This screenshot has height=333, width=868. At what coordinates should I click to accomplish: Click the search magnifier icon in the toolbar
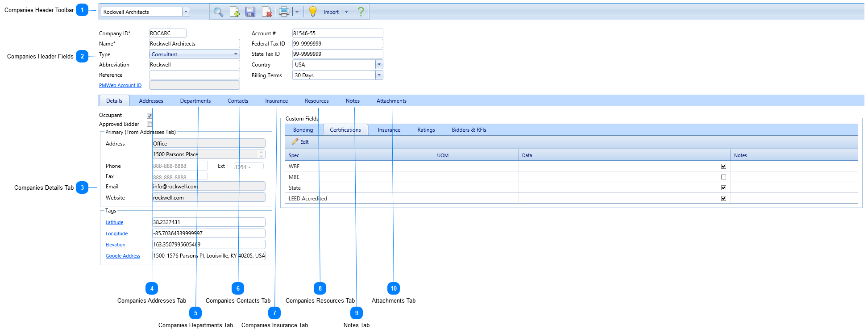(x=218, y=12)
